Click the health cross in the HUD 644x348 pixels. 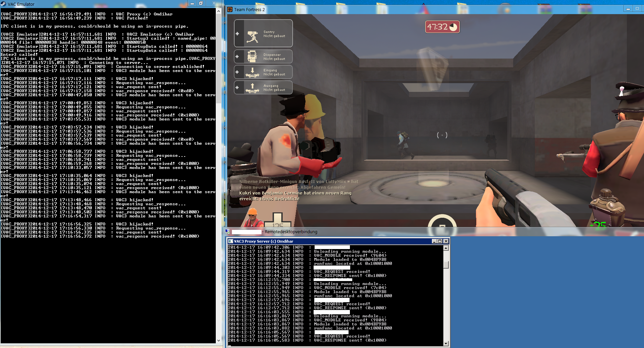pos(278,220)
